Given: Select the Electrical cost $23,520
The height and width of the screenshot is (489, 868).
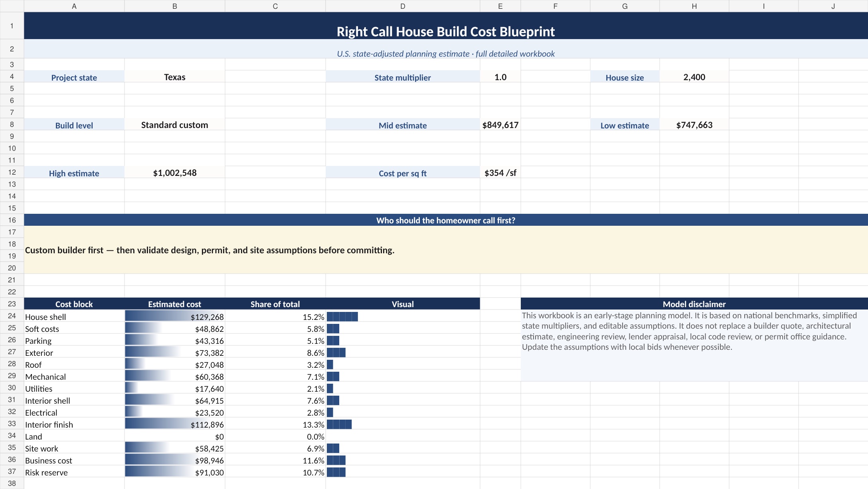Looking at the screenshot, I should (x=174, y=412).
